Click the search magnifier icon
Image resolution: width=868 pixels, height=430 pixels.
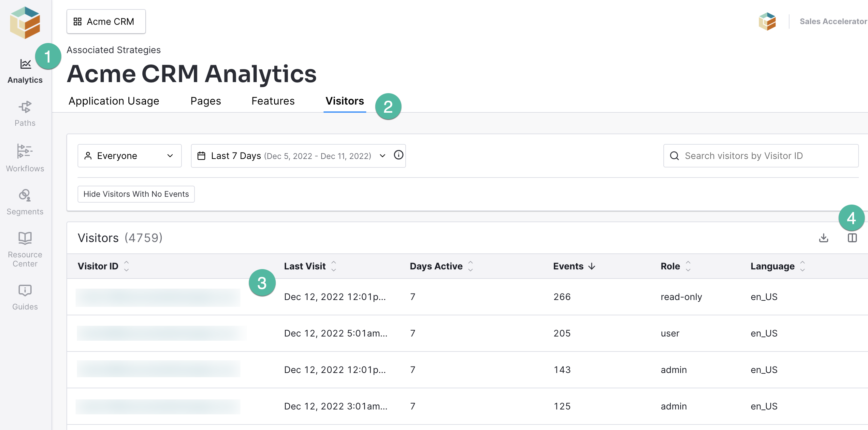[x=674, y=156]
